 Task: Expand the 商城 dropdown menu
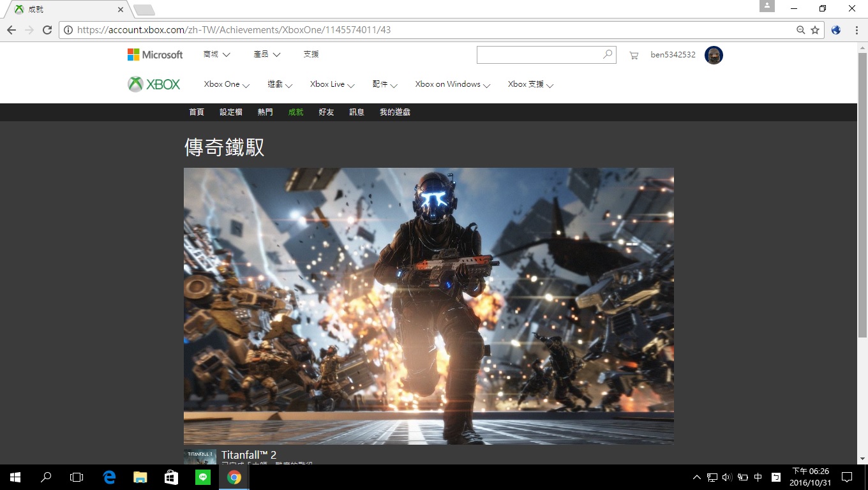[x=216, y=55]
